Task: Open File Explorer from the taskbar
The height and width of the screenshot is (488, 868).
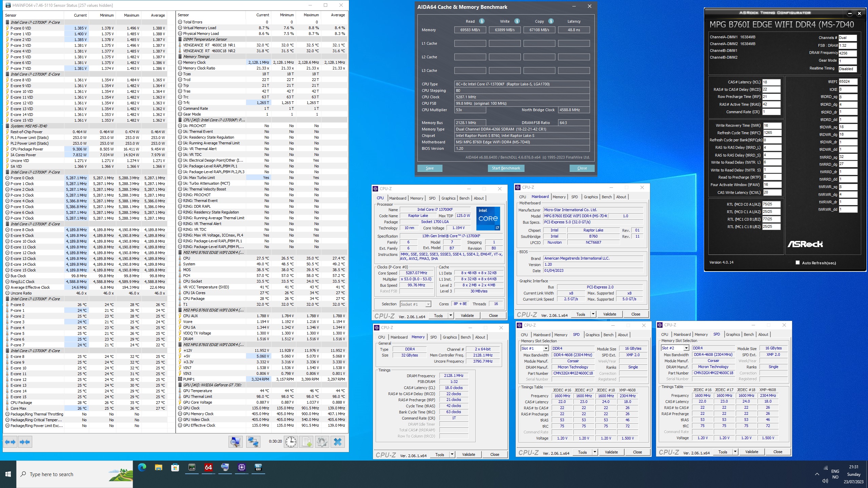Action: pos(158,468)
